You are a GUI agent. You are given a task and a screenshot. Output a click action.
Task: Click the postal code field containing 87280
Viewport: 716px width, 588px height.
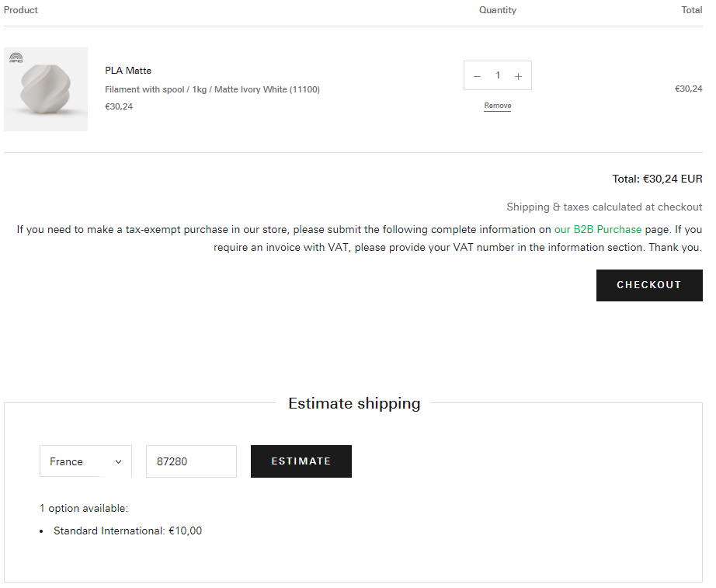191,461
